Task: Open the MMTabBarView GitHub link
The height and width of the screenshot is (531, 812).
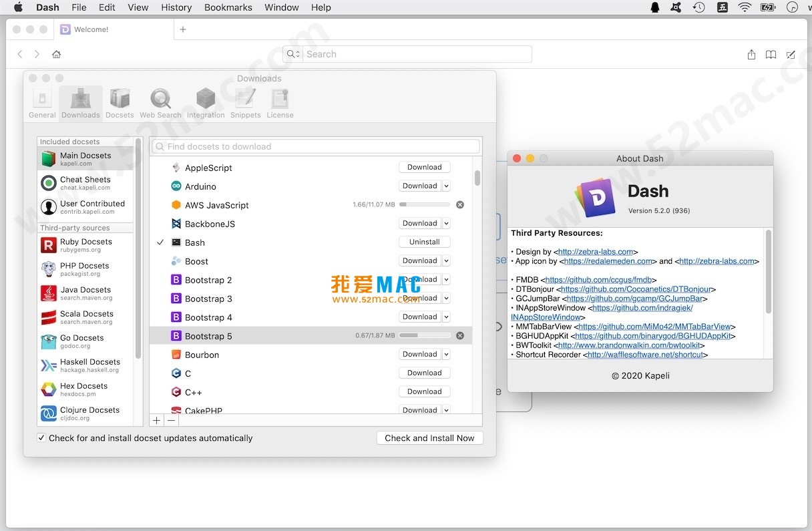Action: [x=654, y=327]
